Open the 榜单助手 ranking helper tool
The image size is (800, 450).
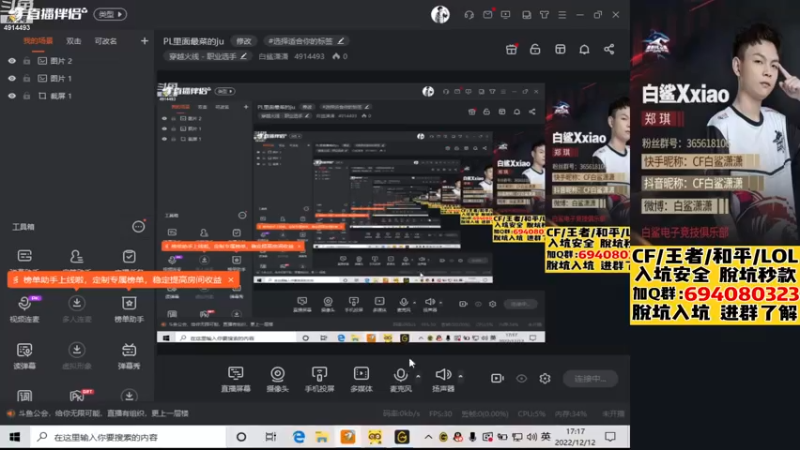click(129, 308)
